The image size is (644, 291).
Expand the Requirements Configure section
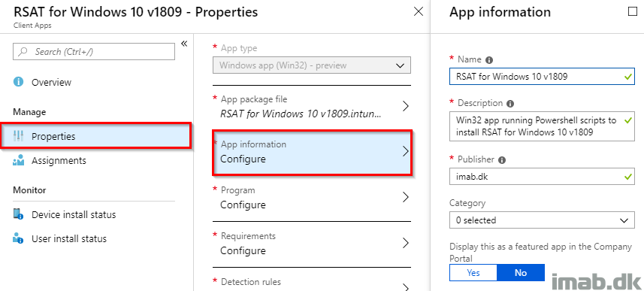point(312,244)
